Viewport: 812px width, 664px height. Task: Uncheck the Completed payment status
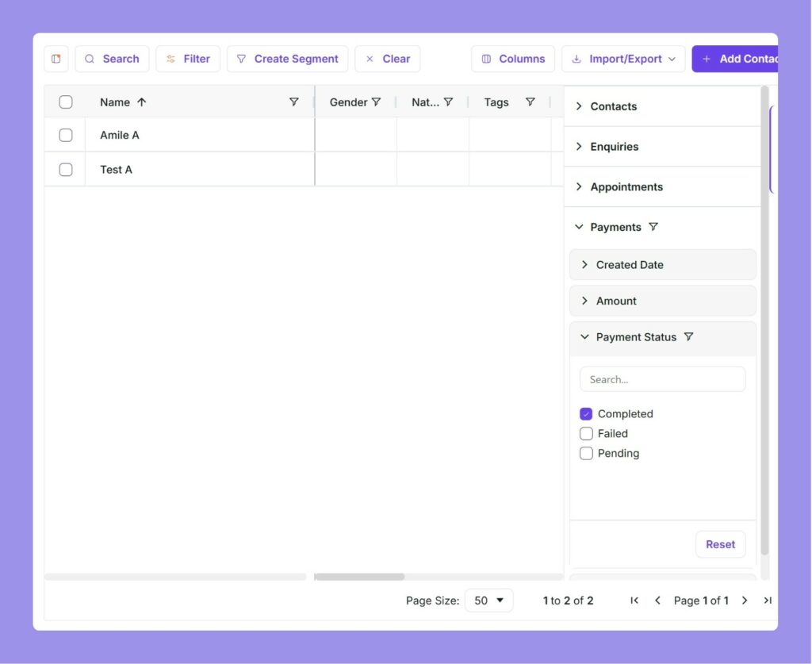(x=586, y=413)
